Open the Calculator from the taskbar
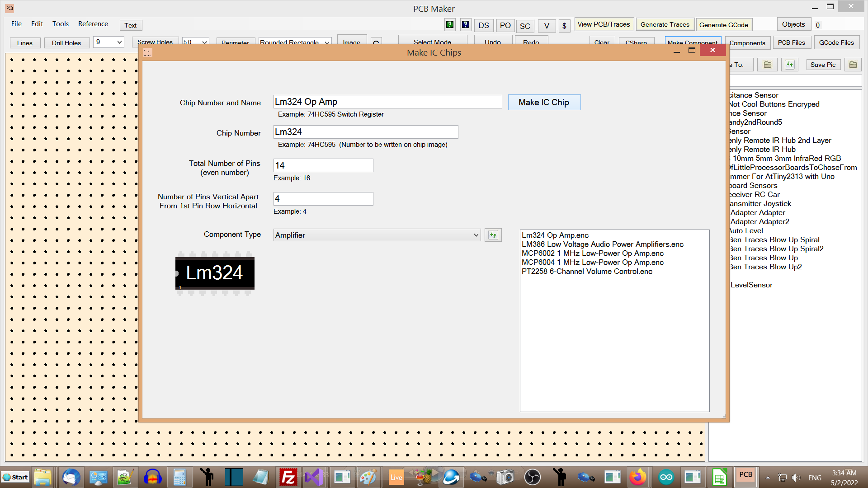This screenshot has height=488, width=868. pos(179,477)
